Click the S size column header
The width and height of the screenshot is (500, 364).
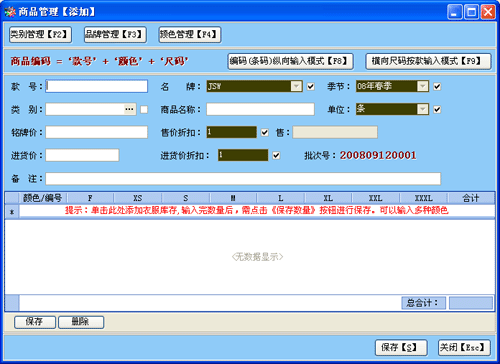click(186, 198)
